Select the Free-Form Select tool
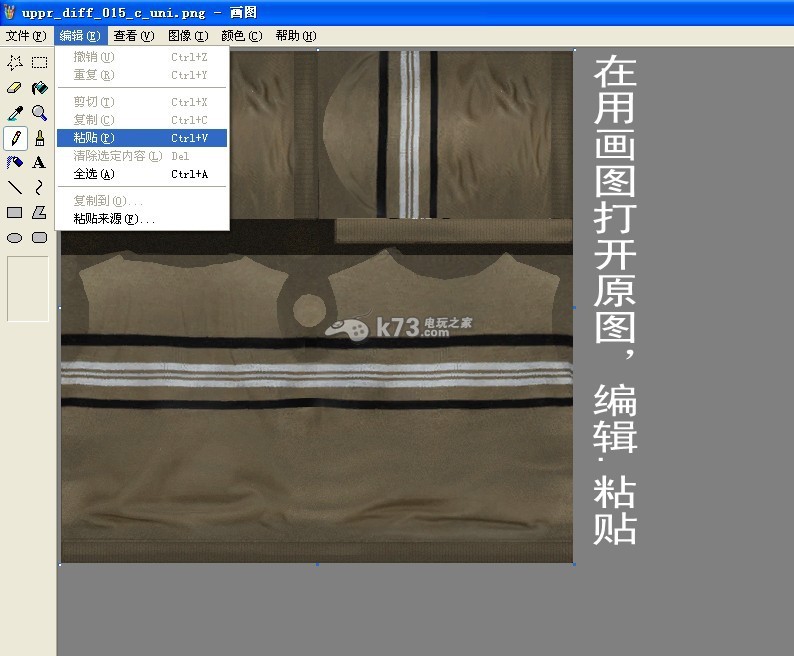The width and height of the screenshot is (794, 656). (15, 62)
